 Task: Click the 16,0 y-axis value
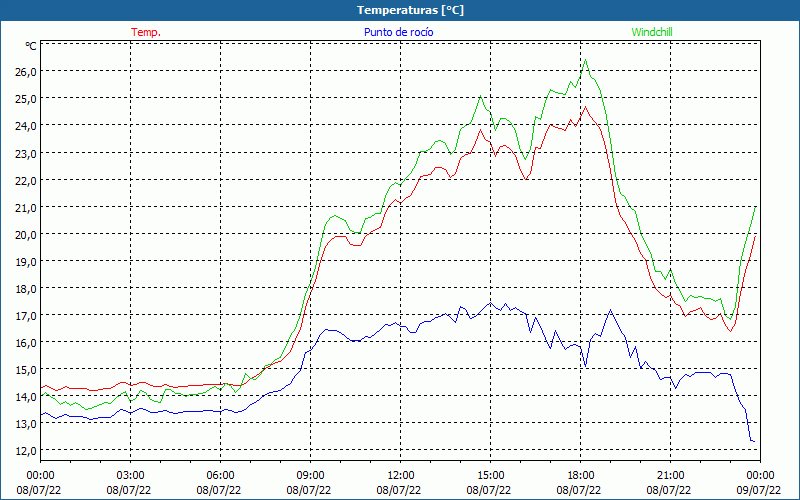(x=25, y=342)
